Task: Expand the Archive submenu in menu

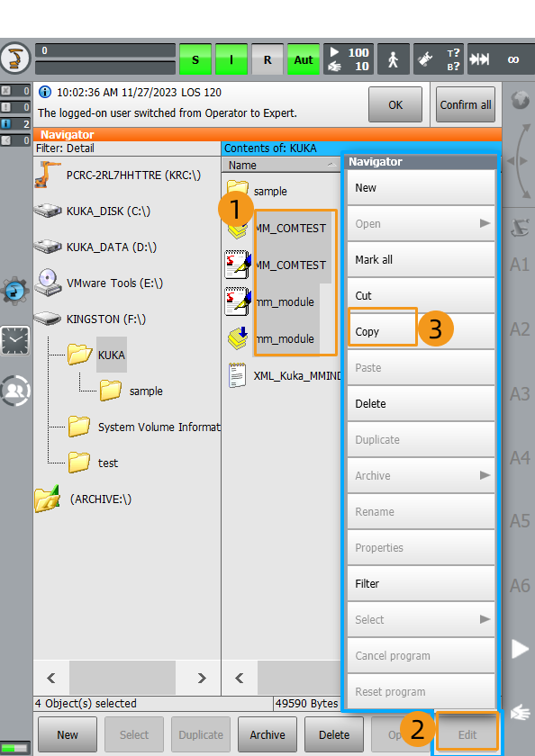Action: point(422,476)
